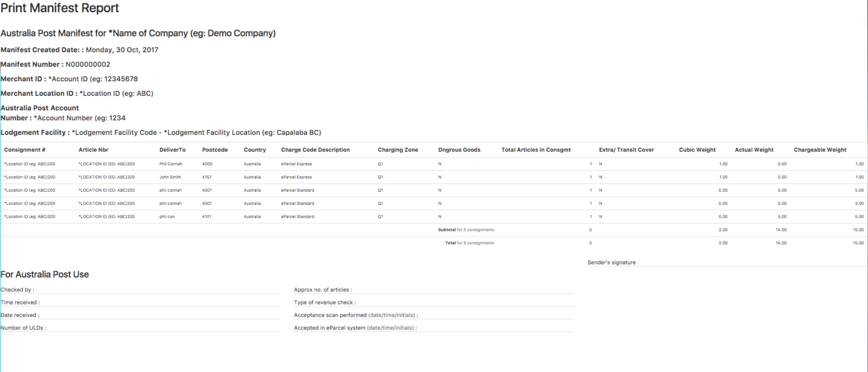This screenshot has height=372, width=868.
Task: Click the Manifest Created Date line
Action: point(79,50)
